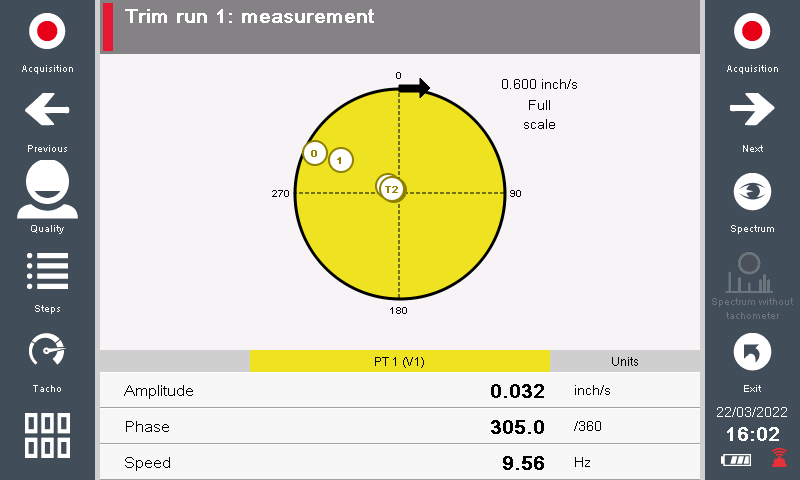Select the PT 1 (V1) yellow tab
Screen dimensions: 800x480
coord(399,361)
